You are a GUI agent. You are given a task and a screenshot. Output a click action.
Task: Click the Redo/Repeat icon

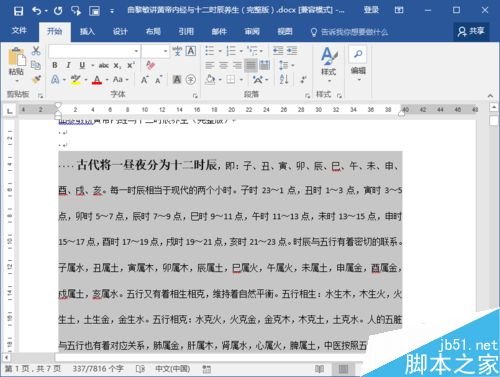click(58, 11)
